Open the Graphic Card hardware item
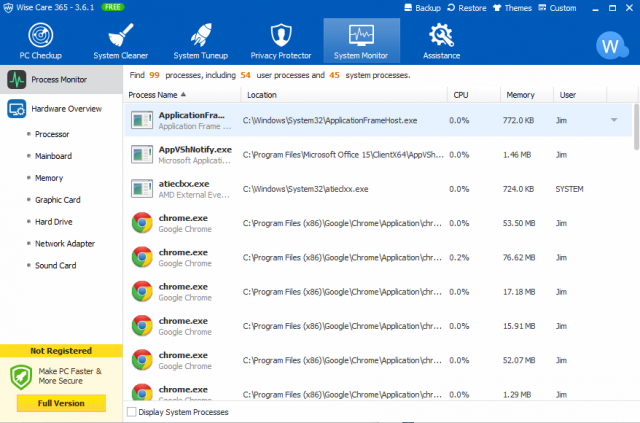Viewport: 640px width, 423px height. [58, 200]
